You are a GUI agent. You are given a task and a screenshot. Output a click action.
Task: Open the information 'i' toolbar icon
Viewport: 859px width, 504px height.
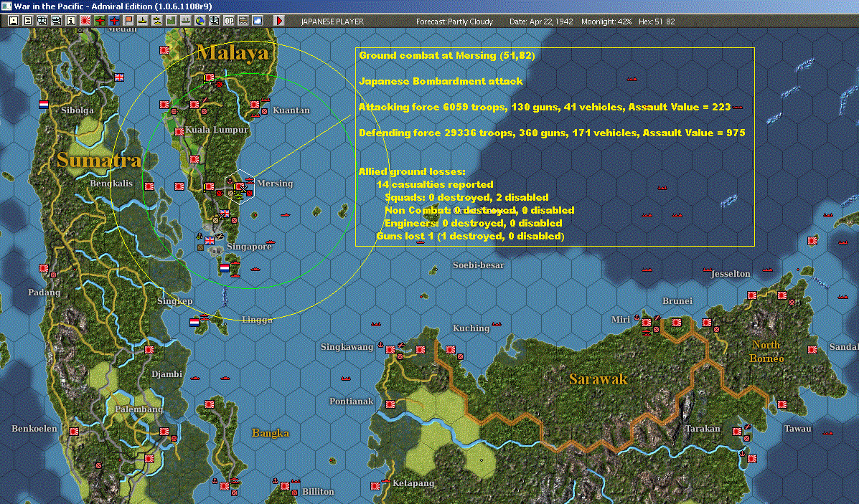[70, 21]
